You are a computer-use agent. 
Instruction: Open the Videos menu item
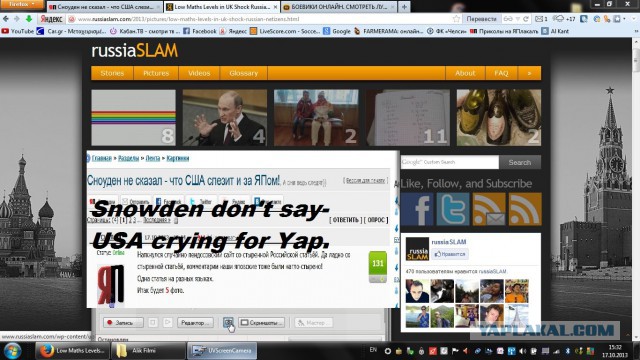pos(199,73)
